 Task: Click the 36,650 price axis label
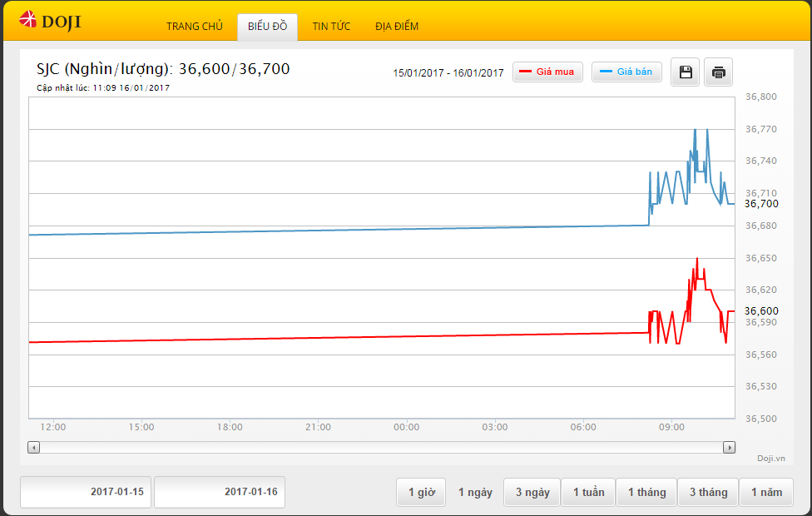760,258
